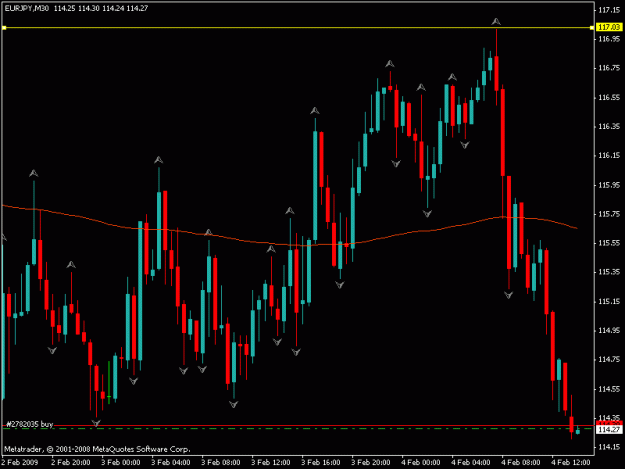Image resolution: width=625 pixels, height=469 pixels.
Task: Click the '3 Feb 20:00' time label
Action: [371, 462]
